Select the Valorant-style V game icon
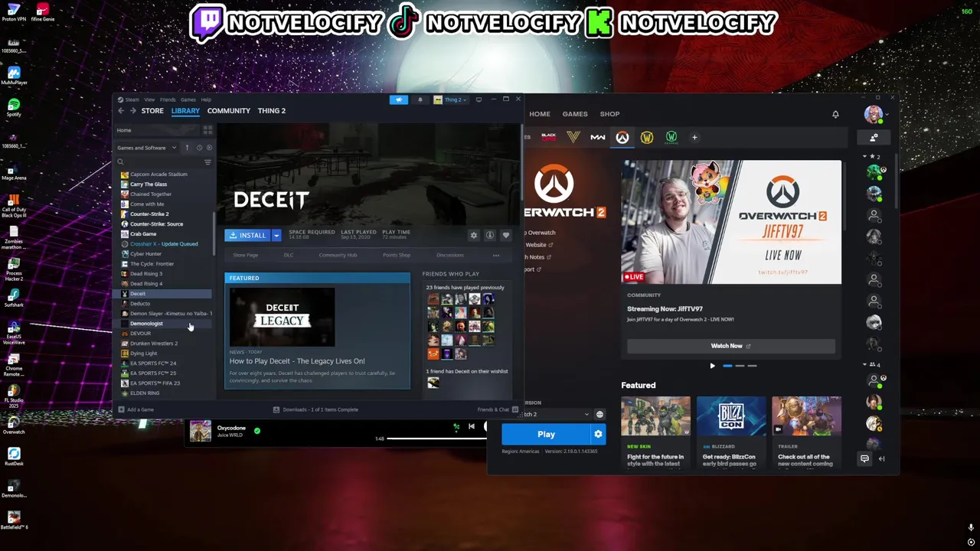Image resolution: width=980 pixels, height=551 pixels. tap(573, 137)
